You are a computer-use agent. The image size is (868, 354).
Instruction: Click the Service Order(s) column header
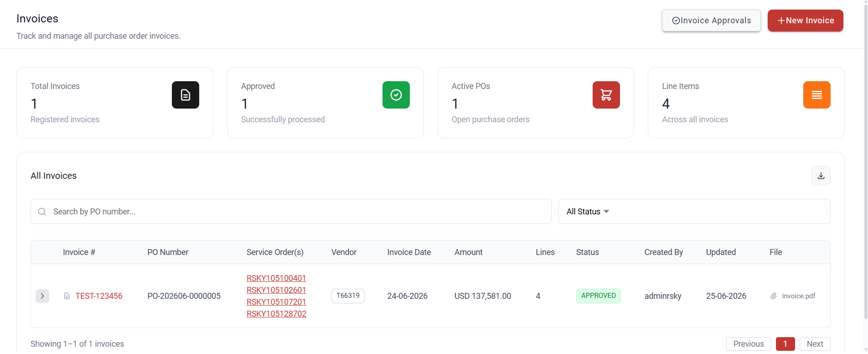[x=275, y=252]
